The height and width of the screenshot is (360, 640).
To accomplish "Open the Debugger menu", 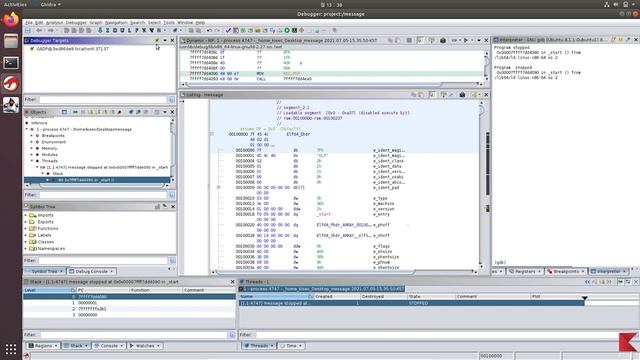I will [76, 22].
